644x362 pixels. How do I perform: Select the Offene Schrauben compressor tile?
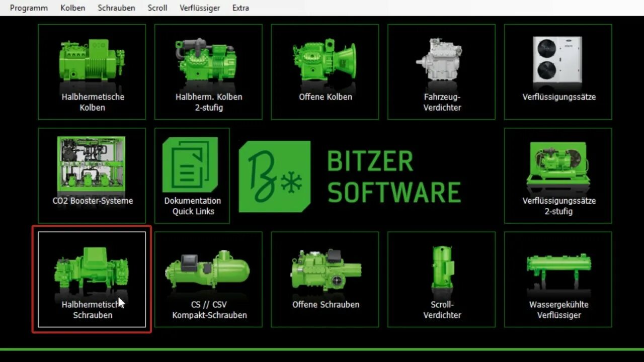325,280
